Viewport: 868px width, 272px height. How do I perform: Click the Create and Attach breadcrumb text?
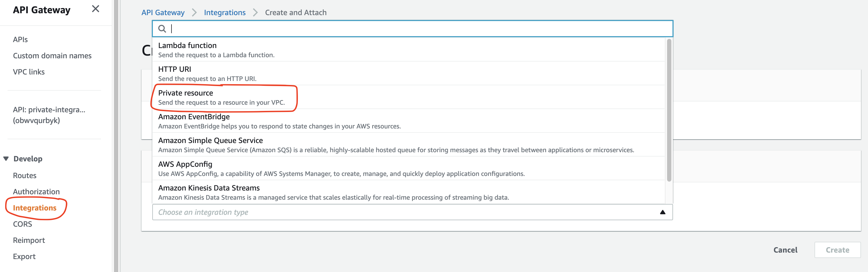295,12
